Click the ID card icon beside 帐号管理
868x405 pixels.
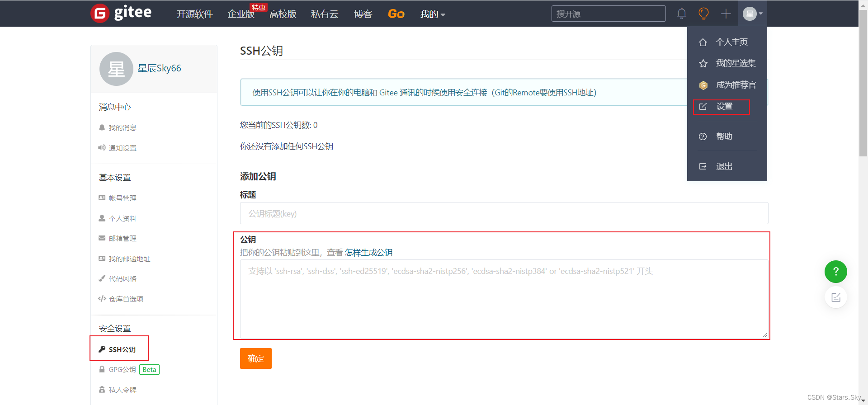pyautogui.click(x=102, y=198)
